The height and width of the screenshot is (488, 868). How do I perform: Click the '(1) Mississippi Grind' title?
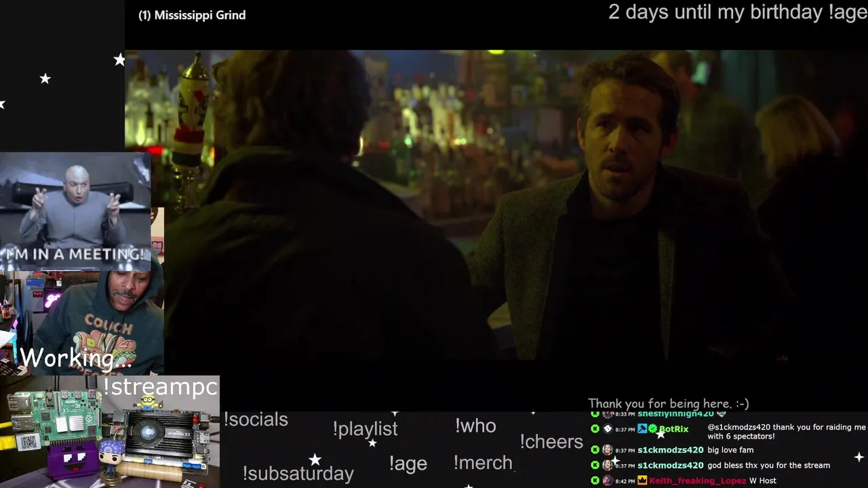192,15
